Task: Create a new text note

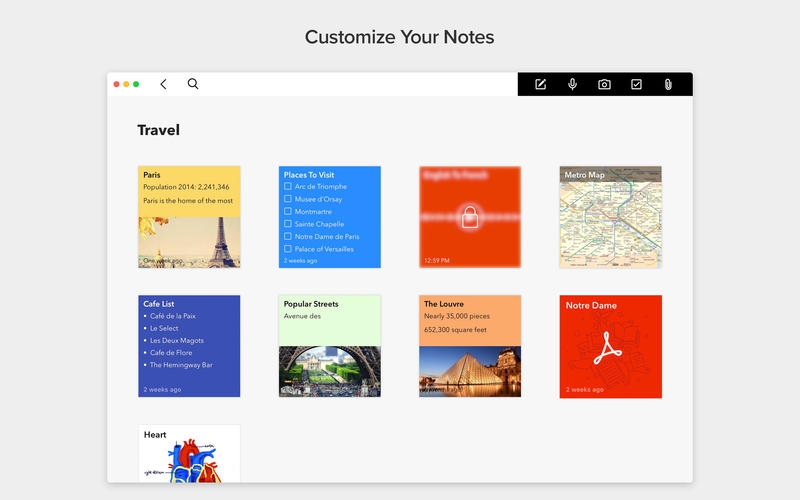Action: tap(541, 84)
